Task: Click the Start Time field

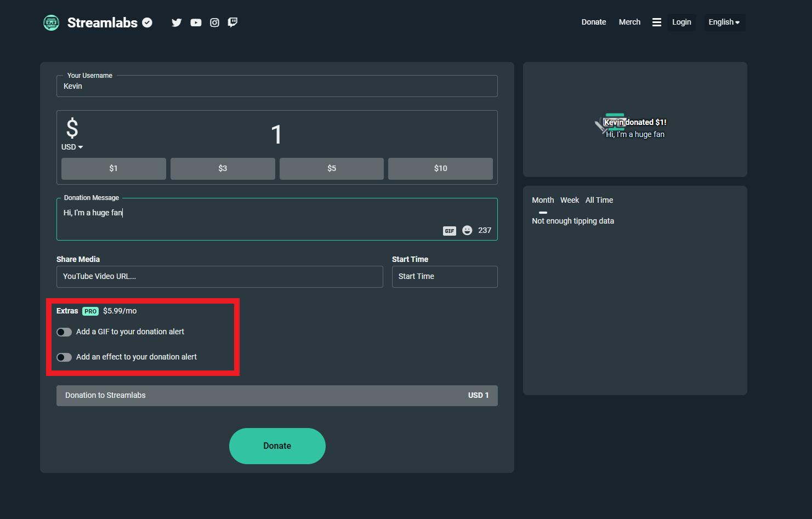Action: (445, 277)
